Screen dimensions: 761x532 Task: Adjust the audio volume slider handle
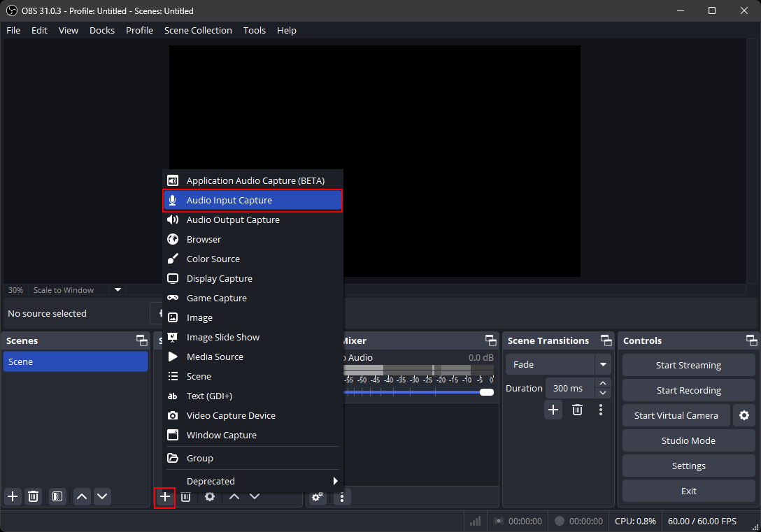(487, 392)
